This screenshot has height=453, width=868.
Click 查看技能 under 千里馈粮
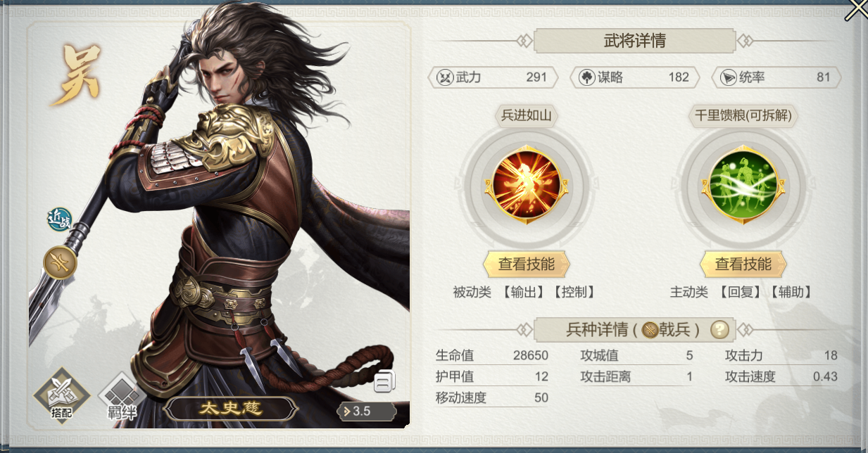(743, 264)
